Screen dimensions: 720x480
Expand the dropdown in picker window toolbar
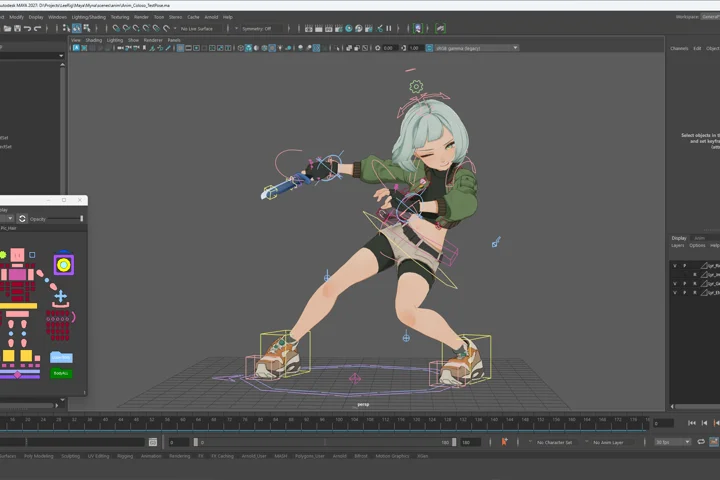tap(10, 219)
